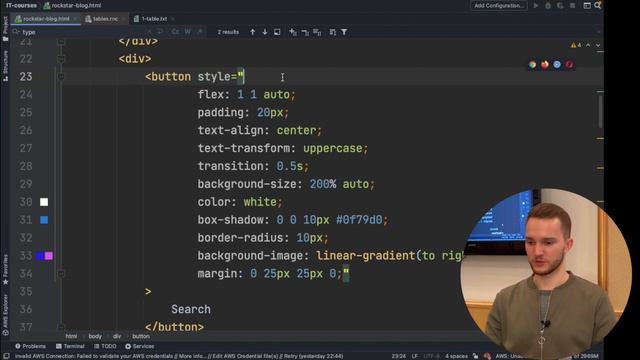Jump to next highlighted error arrow
Viewport: 640px width, 360px height.
point(598,45)
